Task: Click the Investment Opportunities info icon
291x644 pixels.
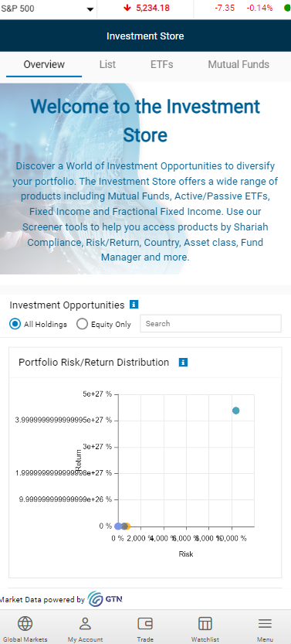Action: pos(134,305)
